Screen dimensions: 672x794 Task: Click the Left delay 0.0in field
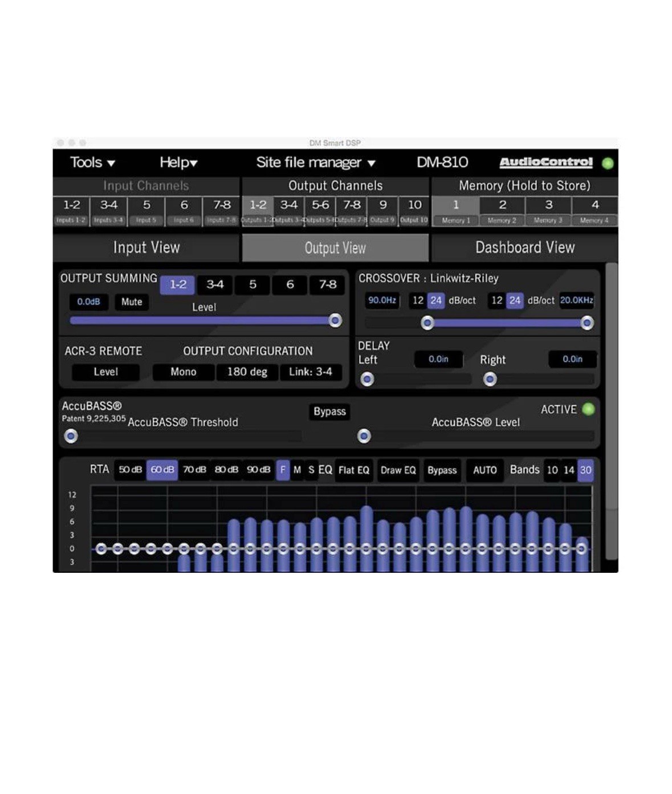[438, 359]
